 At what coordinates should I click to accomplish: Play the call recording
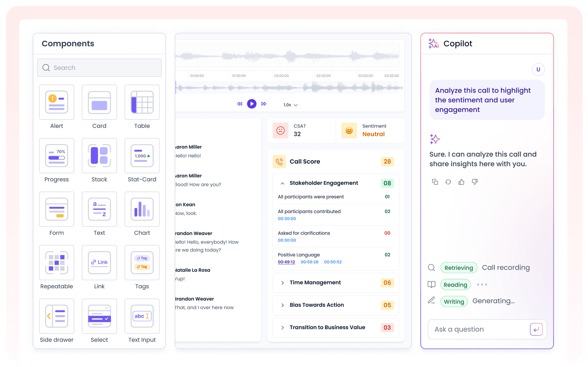coord(251,104)
